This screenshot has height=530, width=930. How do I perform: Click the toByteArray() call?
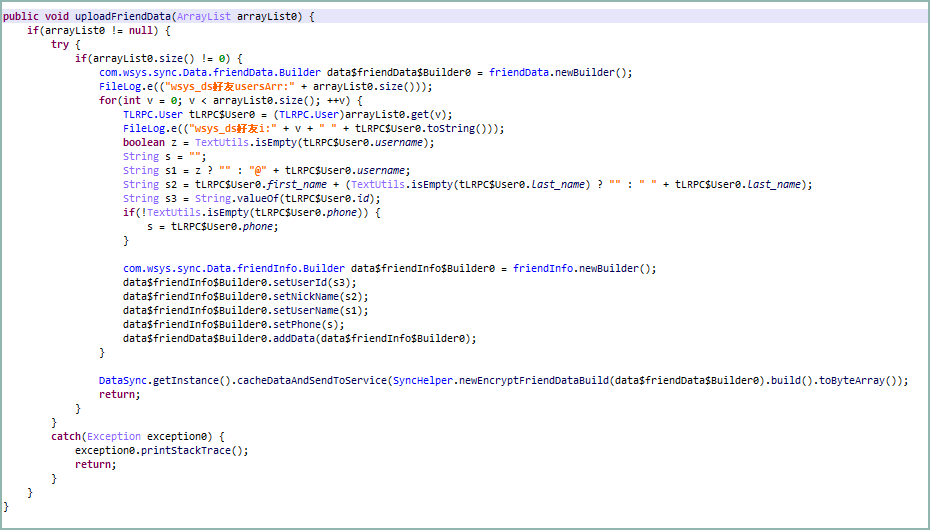click(x=858, y=381)
